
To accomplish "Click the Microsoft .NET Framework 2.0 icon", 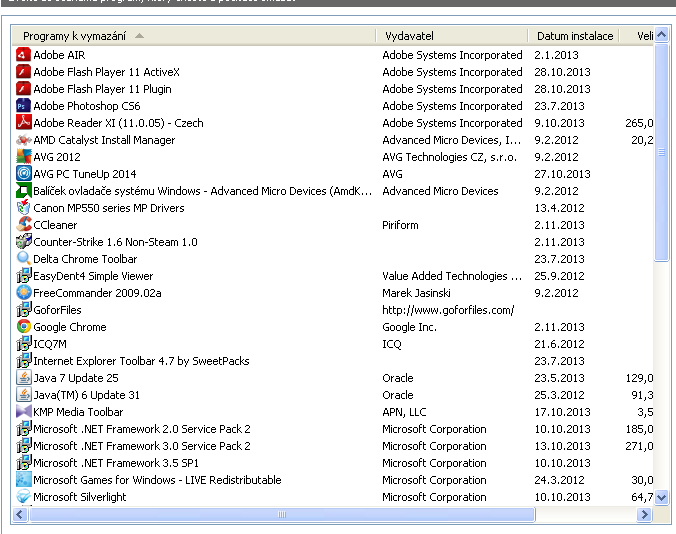I will (x=23, y=429).
